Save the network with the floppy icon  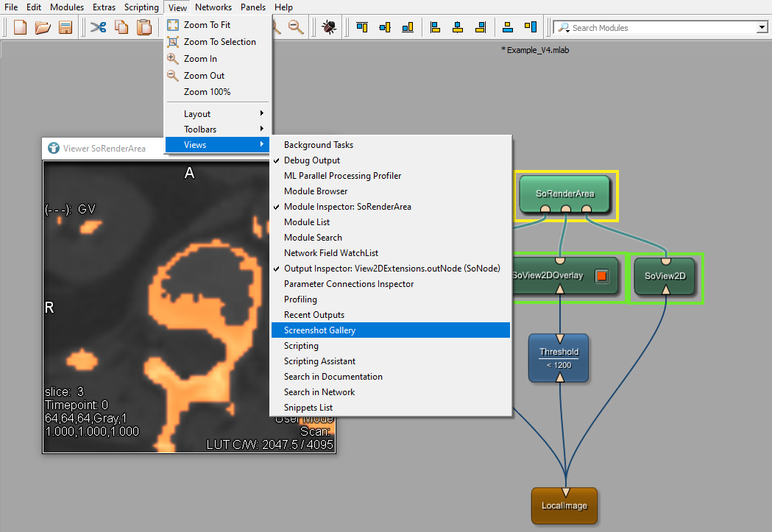click(x=65, y=28)
